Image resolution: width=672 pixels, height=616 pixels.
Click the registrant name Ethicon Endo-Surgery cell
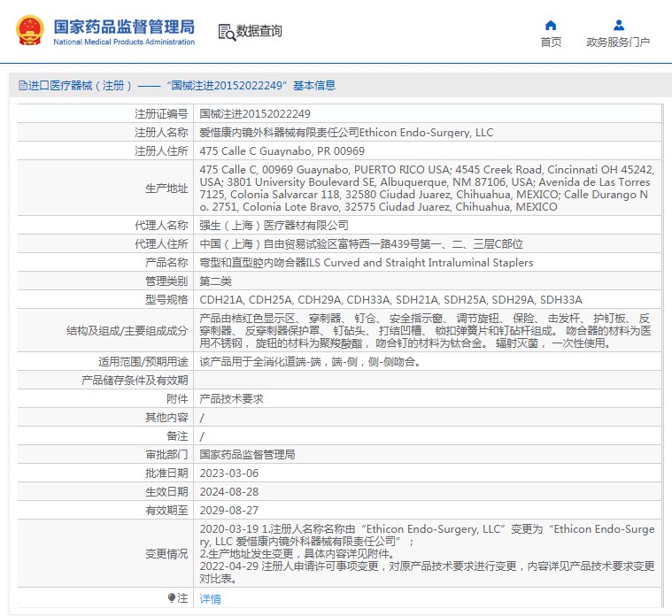[427, 133]
